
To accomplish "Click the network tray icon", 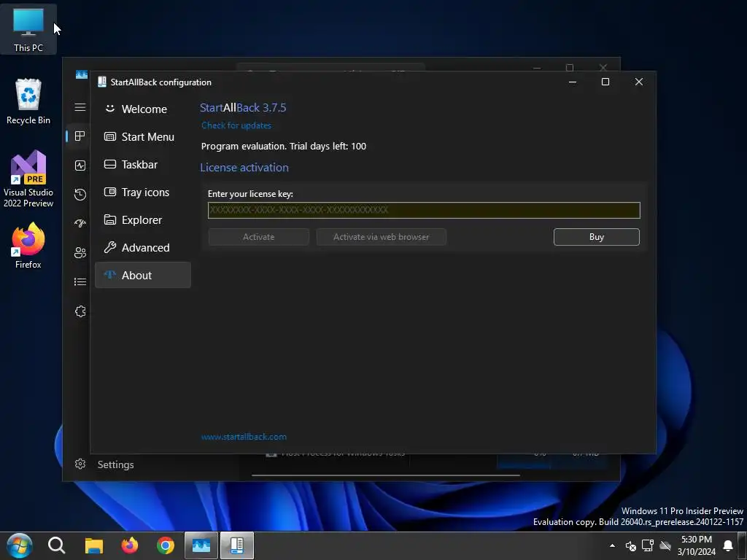I will point(648,545).
